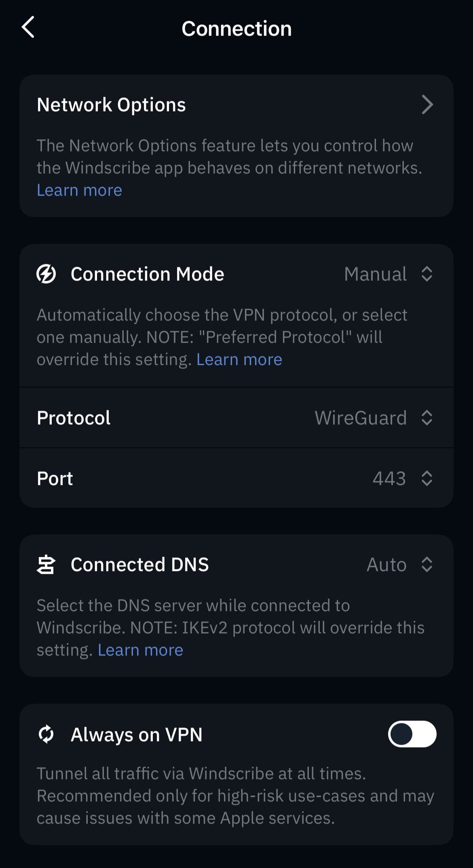Open Learn more link for Connected DNS

140,650
